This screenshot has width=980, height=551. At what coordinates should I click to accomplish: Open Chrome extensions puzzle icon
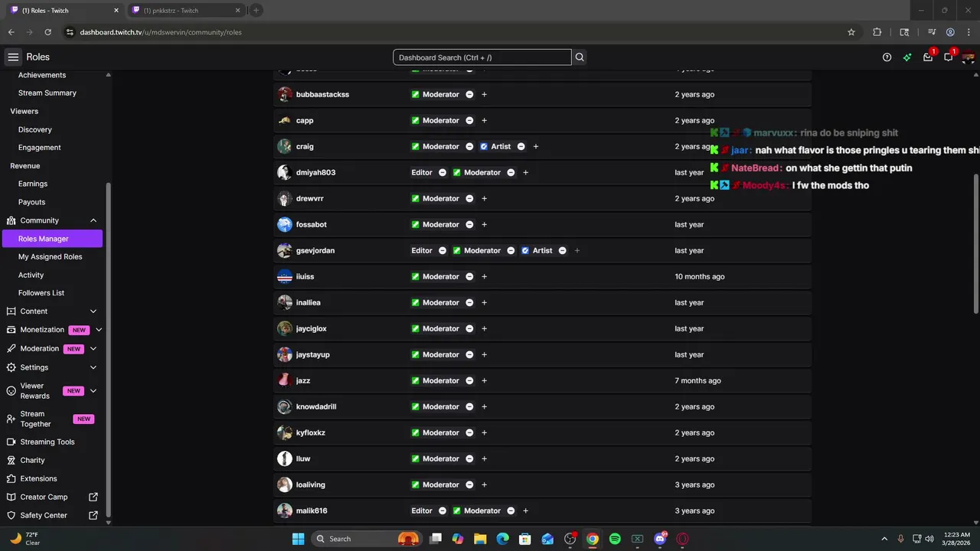point(877,32)
